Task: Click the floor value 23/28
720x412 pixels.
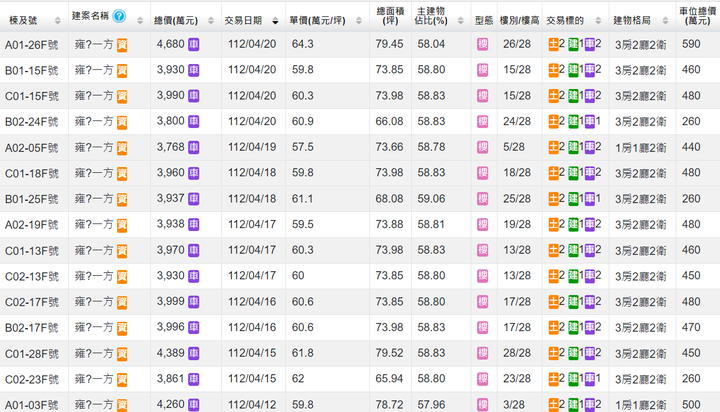Action: coord(517,378)
